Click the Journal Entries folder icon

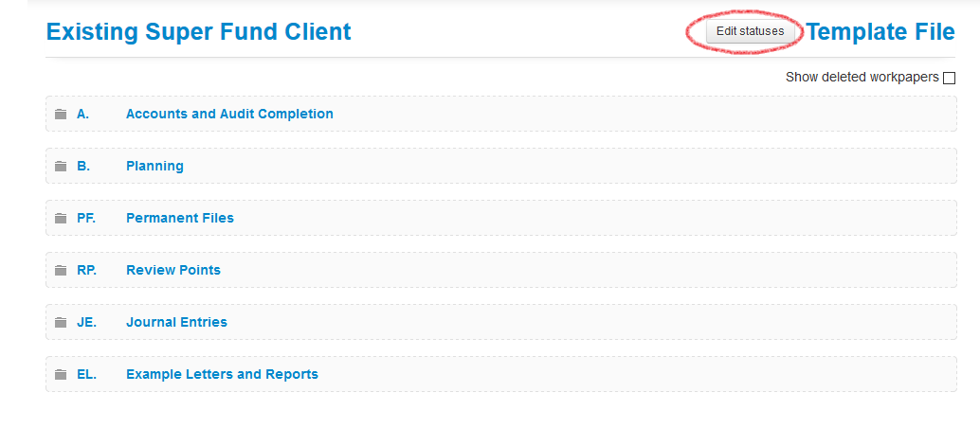pos(60,322)
